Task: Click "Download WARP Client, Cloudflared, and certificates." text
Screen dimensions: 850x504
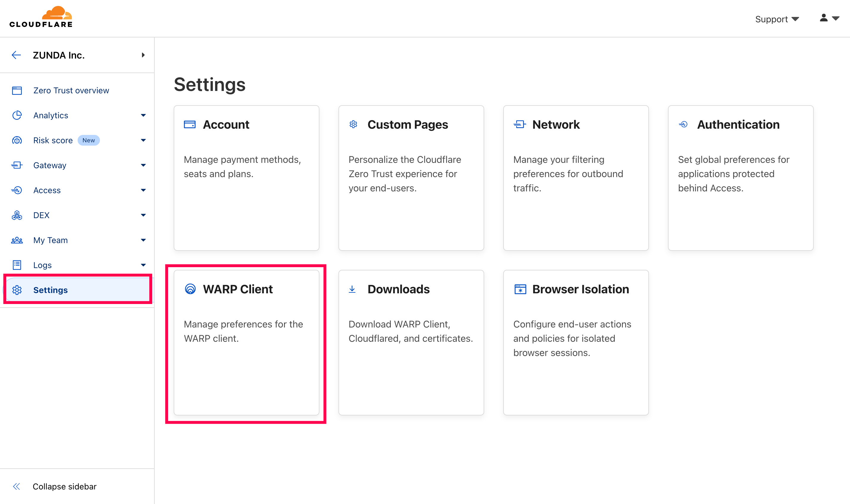Action: click(410, 331)
